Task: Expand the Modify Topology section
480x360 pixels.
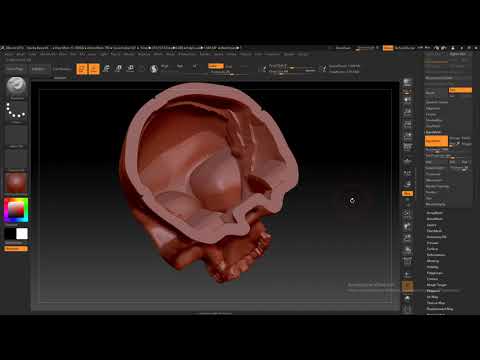Action: coord(437,186)
